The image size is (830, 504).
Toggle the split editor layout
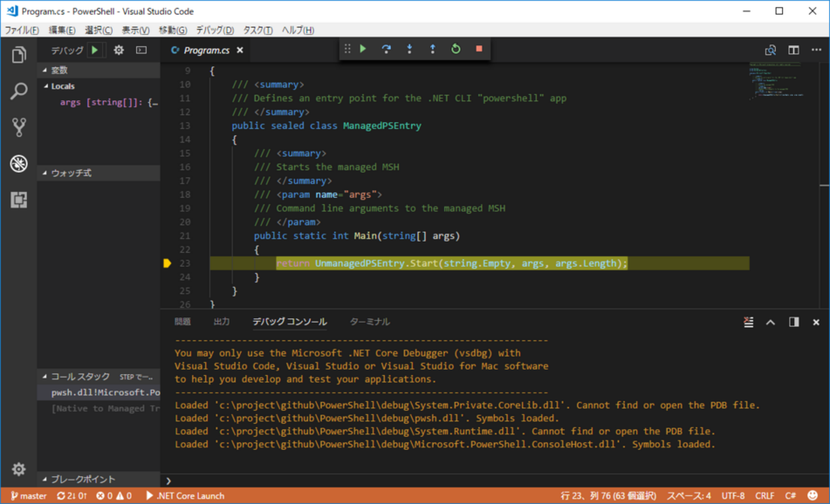(x=794, y=50)
